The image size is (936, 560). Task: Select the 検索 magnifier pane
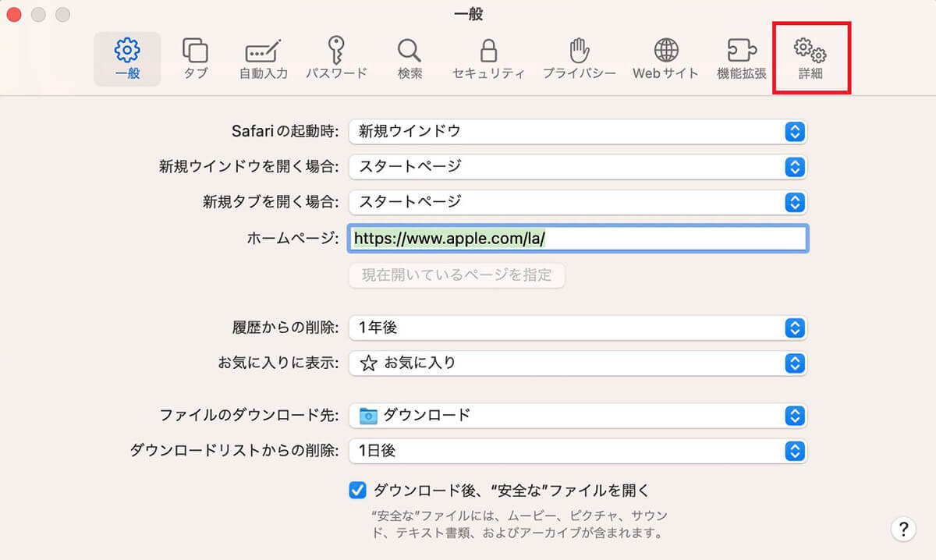click(x=409, y=59)
